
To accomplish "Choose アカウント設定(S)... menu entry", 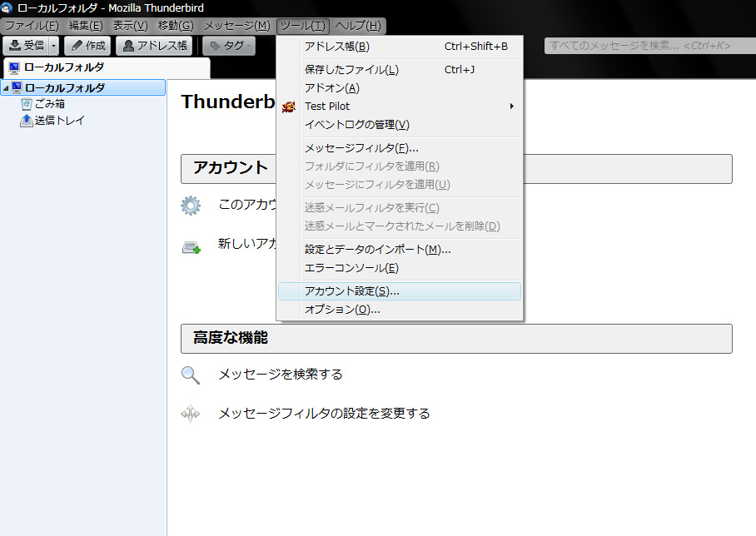I will pyautogui.click(x=400, y=291).
